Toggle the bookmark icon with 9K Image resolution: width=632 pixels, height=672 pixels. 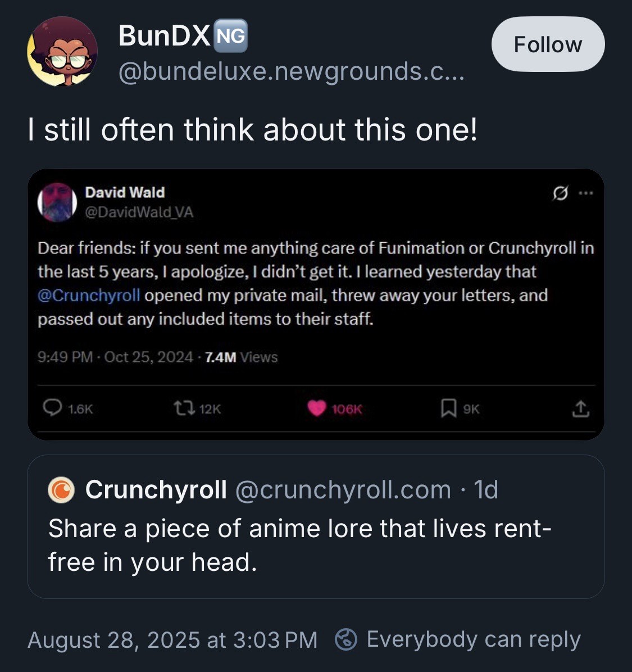coord(448,408)
